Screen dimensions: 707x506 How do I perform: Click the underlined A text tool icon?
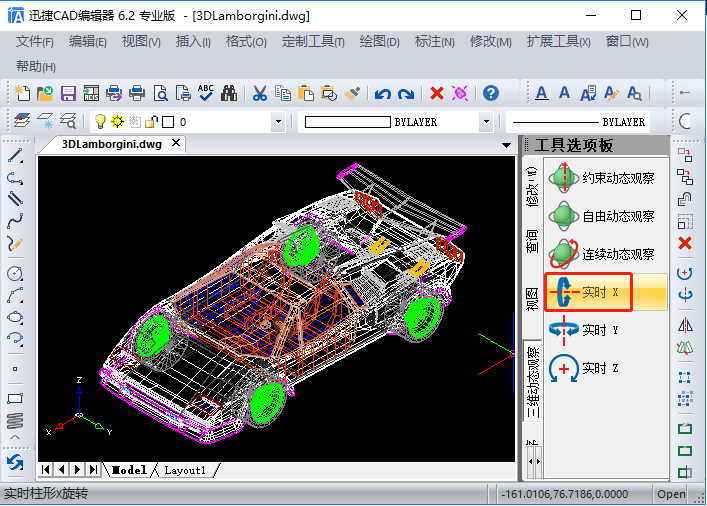542,93
